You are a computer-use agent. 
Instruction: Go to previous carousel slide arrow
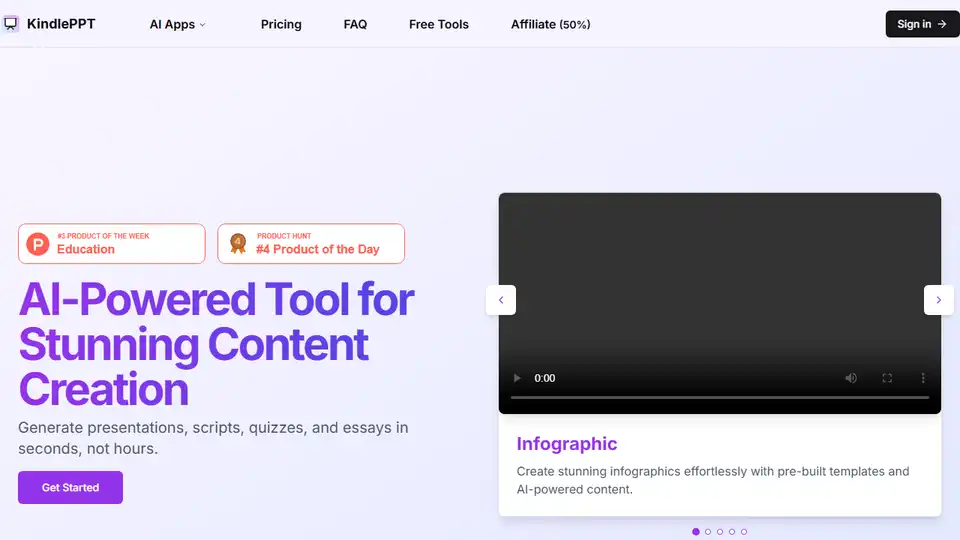501,300
